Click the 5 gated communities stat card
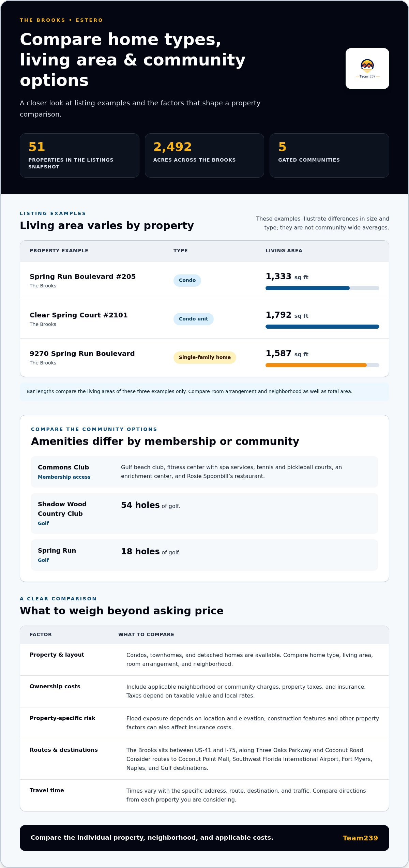Image resolution: width=409 pixels, height=868 pixels. (x=329, y=155)
